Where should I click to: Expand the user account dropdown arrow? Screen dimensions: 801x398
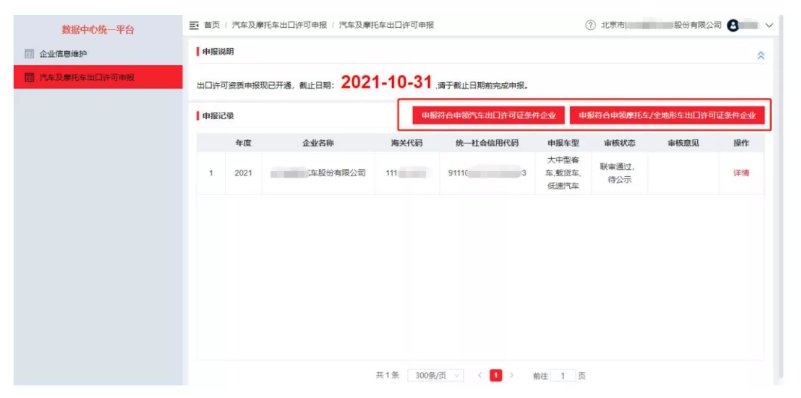point(769,26)
